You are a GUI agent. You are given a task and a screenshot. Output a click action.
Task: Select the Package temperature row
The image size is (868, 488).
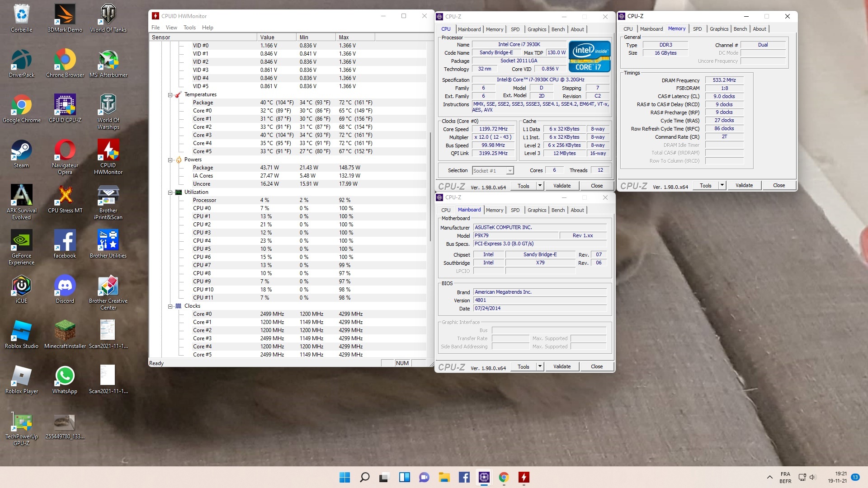288,103
